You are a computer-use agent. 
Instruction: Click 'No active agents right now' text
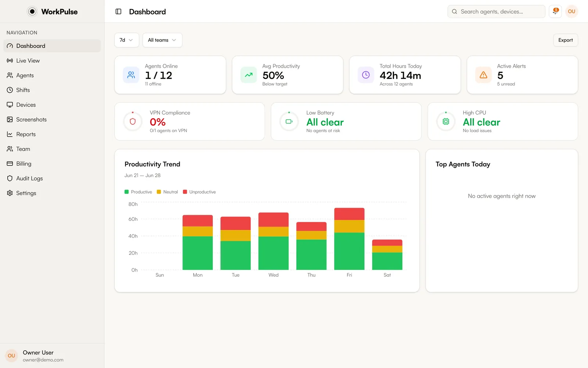coord(502,196)
